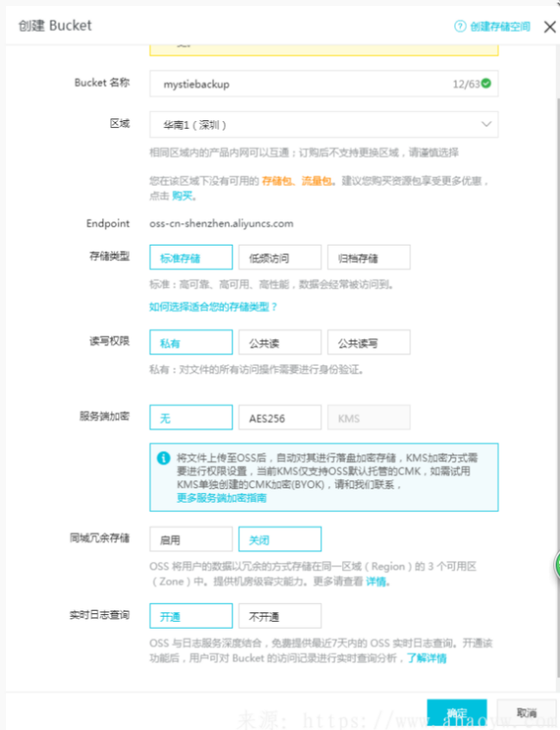Open 了解详情 link for log query
The height and width of the screenshot is (730, 560).
tap(427, 658)
